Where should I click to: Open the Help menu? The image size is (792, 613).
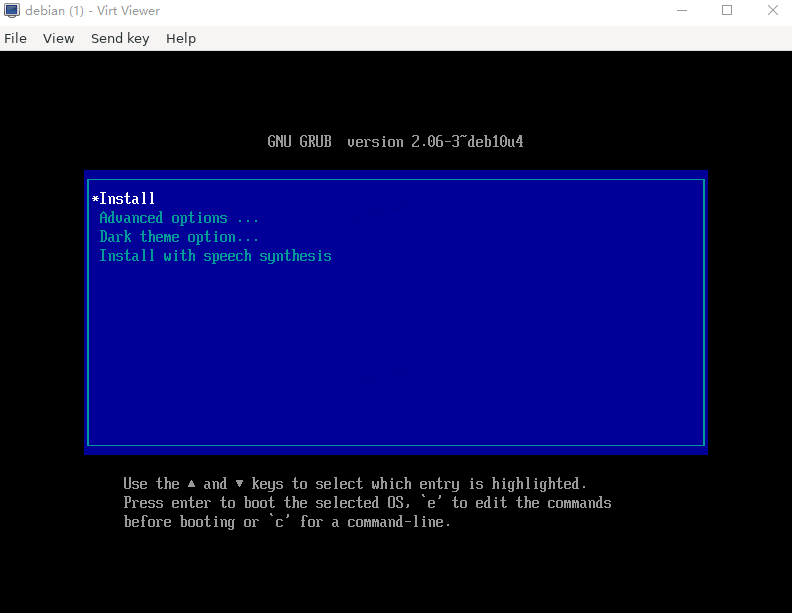pos(181,38)
